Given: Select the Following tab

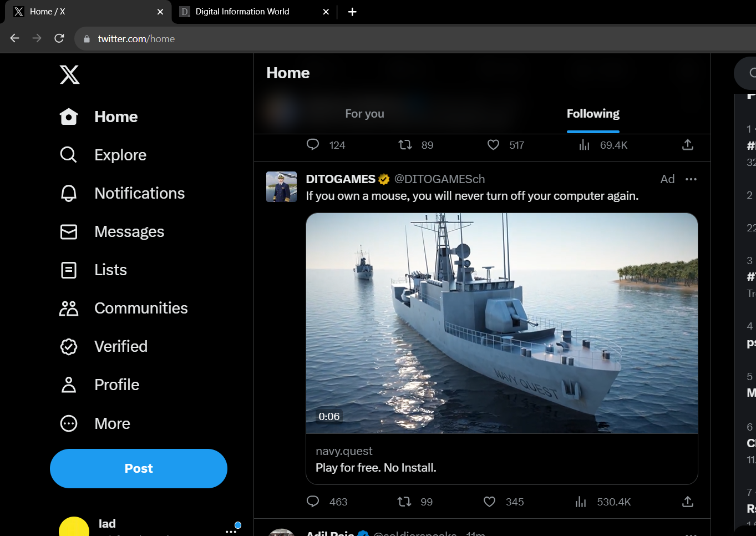Looking at the screenshot, I should (x=593, y=114).
